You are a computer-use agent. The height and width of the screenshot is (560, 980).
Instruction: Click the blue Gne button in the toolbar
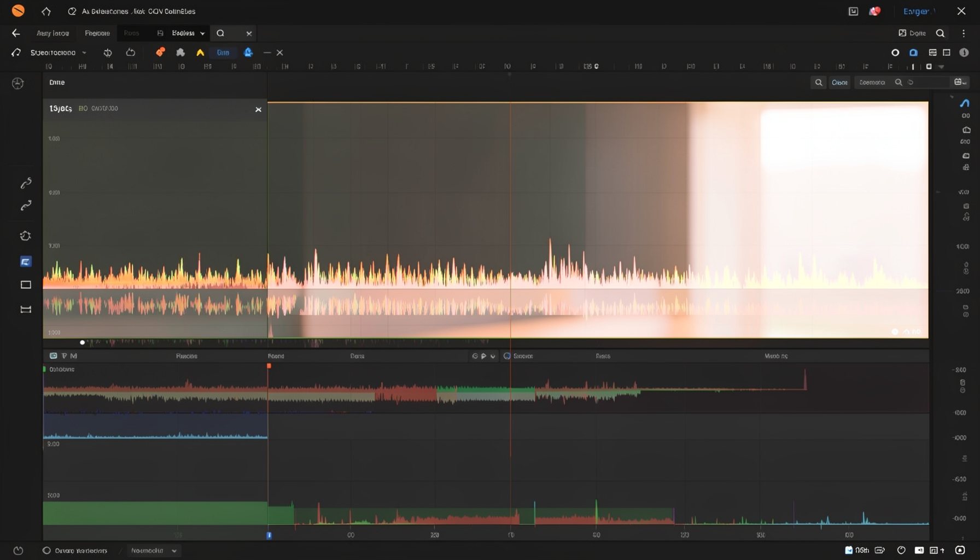coord(223,52)
